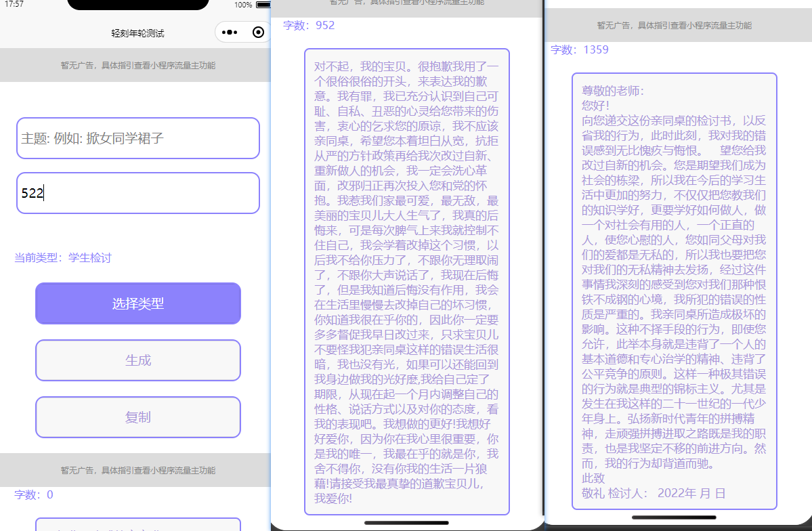The height and width of the screenshot is (531, 812).
Task: Click the 100% battery percentage indicator
Action: [242, 5]
